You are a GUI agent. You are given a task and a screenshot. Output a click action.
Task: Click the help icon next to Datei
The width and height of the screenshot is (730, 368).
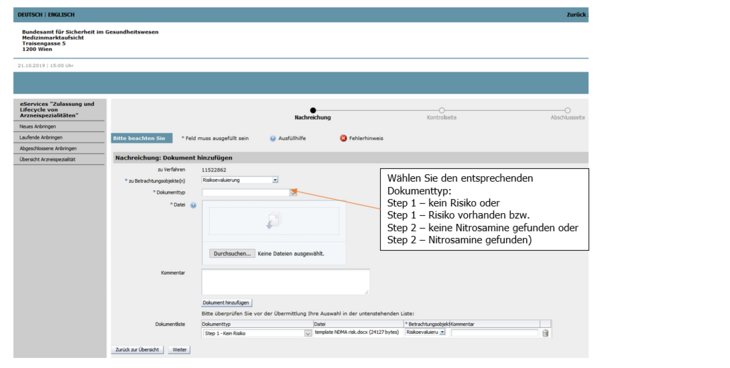193,205
